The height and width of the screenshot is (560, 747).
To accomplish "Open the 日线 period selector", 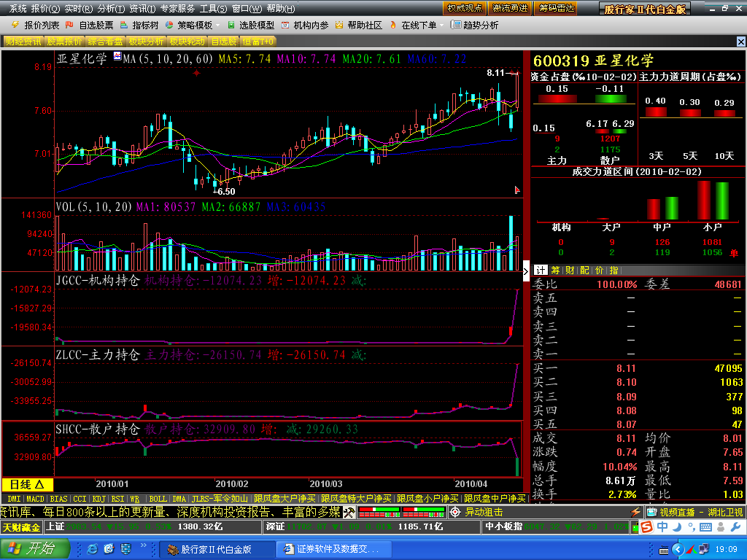I will [27, 484].
